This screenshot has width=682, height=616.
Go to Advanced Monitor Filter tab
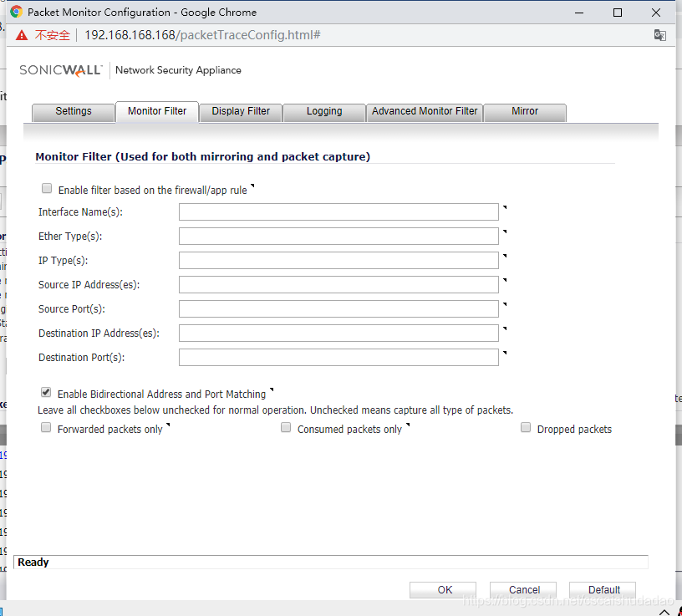coord(425,112)
